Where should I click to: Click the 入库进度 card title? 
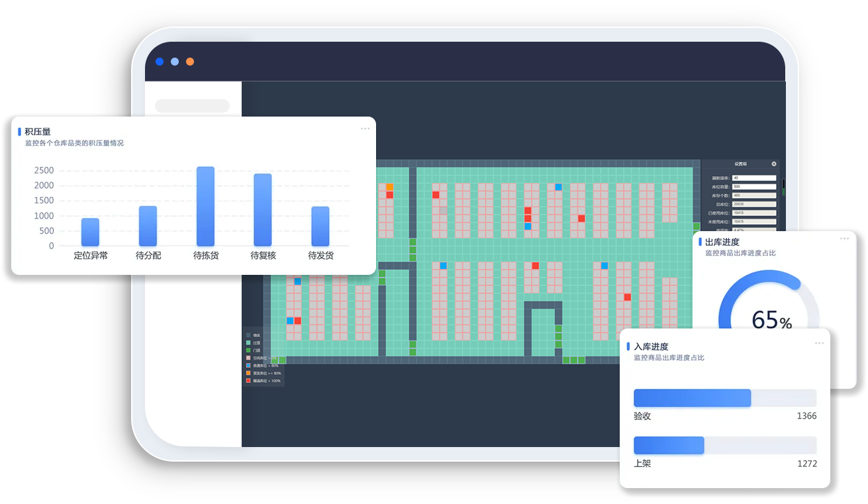click(x=651, y=346)
